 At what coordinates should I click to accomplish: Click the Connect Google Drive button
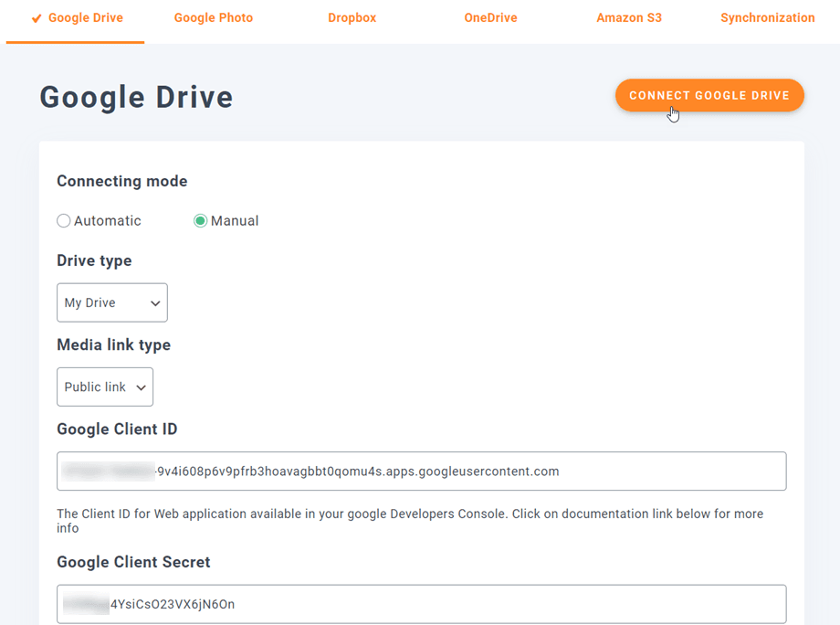point(709,95)
